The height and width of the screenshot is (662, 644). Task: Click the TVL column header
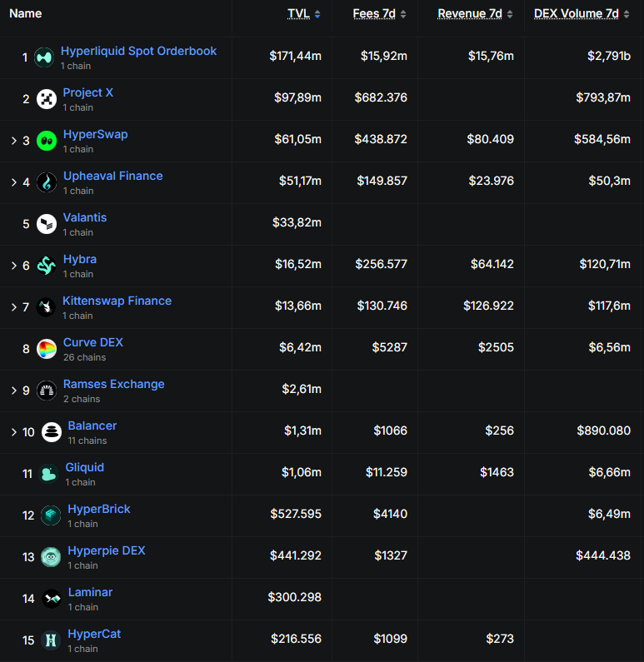[x=298, y=14]
